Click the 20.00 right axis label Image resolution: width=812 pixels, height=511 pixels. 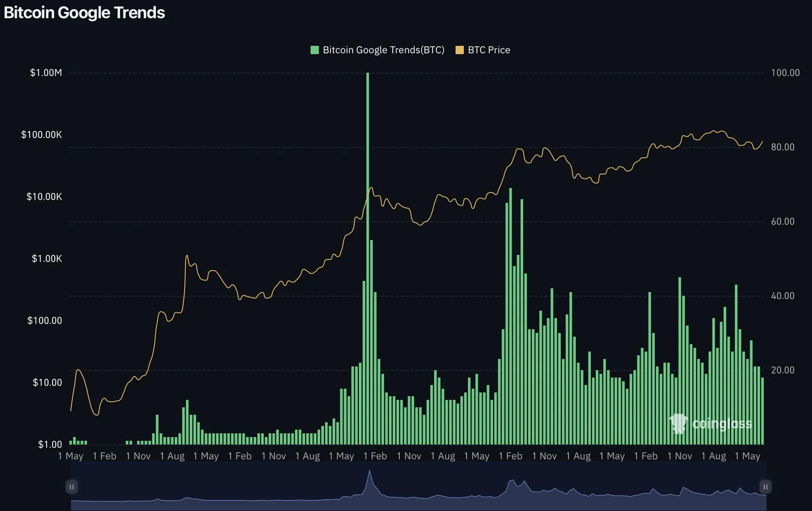click(783, 370)
